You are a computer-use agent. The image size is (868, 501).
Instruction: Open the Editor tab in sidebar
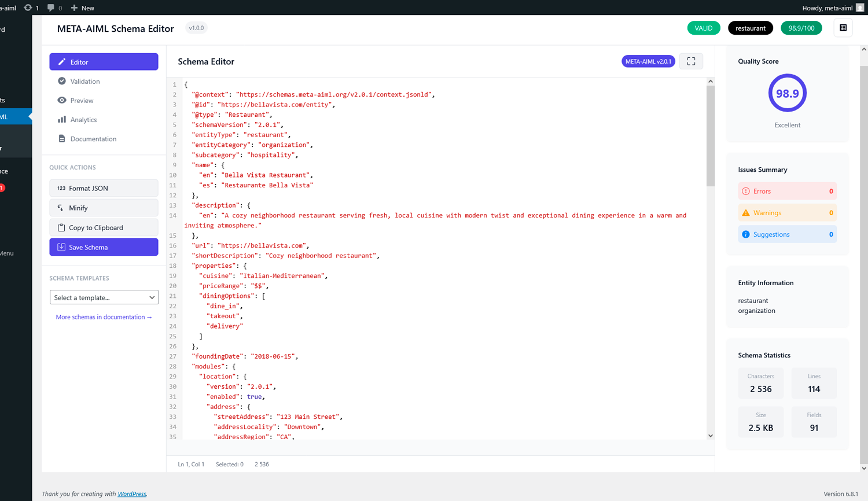104,62
